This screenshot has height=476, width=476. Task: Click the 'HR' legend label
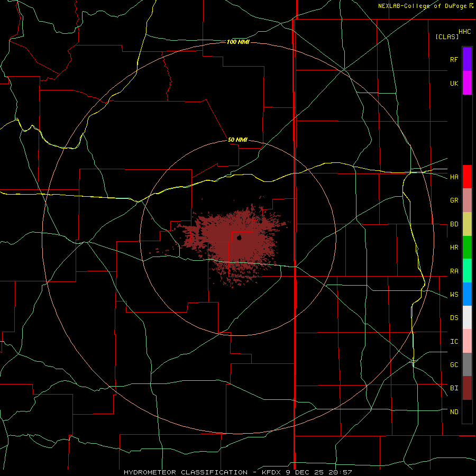[x=454, y=248]
